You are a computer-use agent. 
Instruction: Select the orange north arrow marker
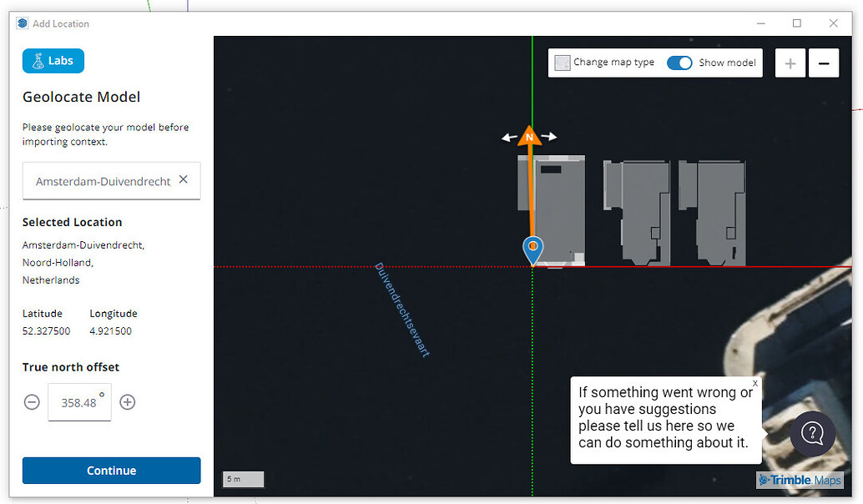[x=529, y=136]
